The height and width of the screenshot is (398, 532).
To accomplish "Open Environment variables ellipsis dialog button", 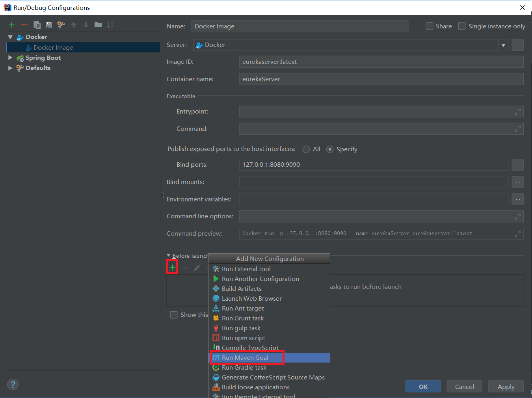I will 518,199.
